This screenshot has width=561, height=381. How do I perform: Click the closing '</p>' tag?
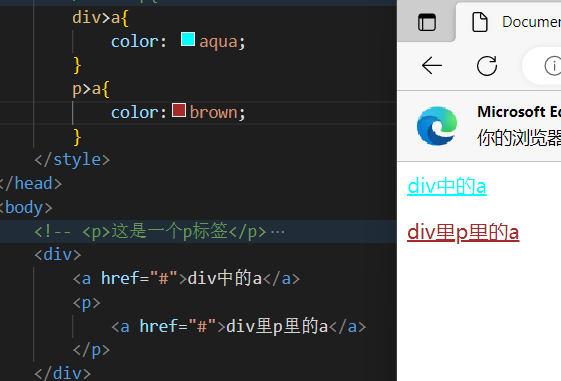[x=91, y=350]
